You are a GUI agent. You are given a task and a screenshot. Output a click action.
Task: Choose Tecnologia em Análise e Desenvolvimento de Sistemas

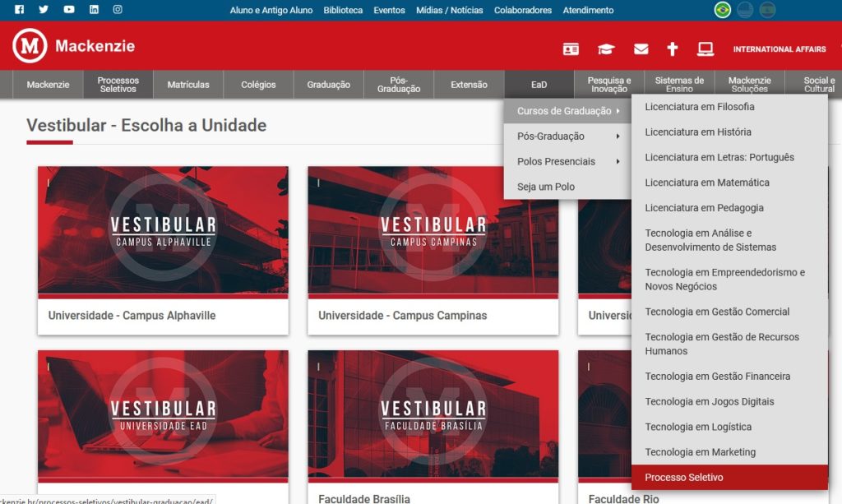point(729,240)
